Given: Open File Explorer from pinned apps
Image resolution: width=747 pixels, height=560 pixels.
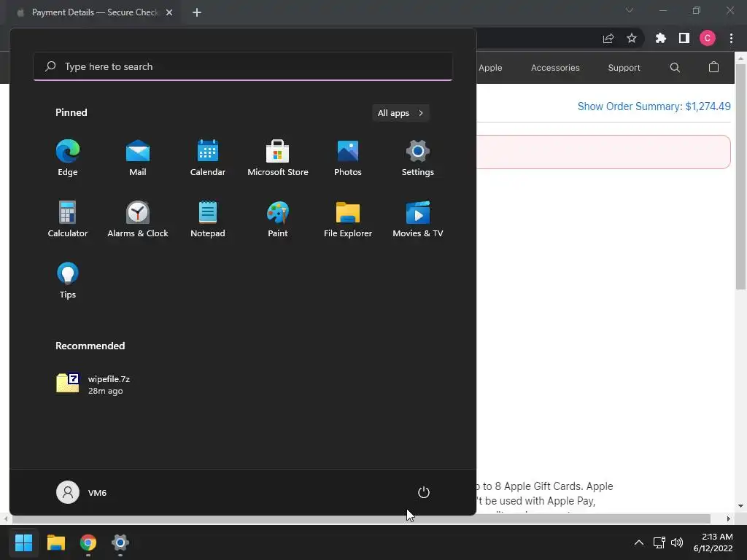Looking at the screenshot, I should (348, 219).
